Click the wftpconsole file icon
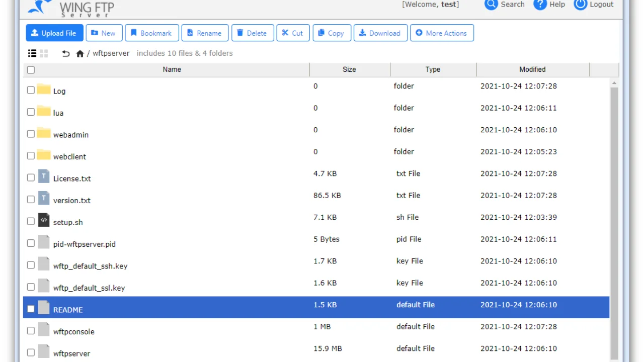 pos(44,329)
